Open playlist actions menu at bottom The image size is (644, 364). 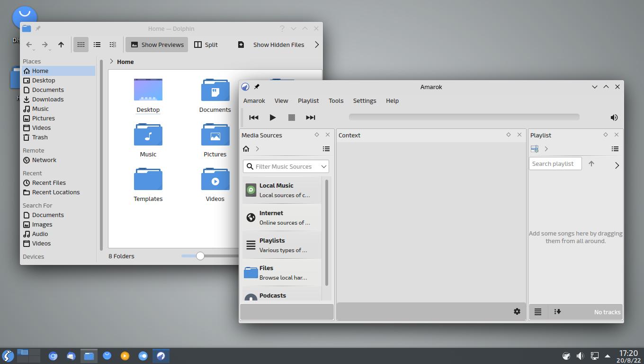tap(538, 312)
